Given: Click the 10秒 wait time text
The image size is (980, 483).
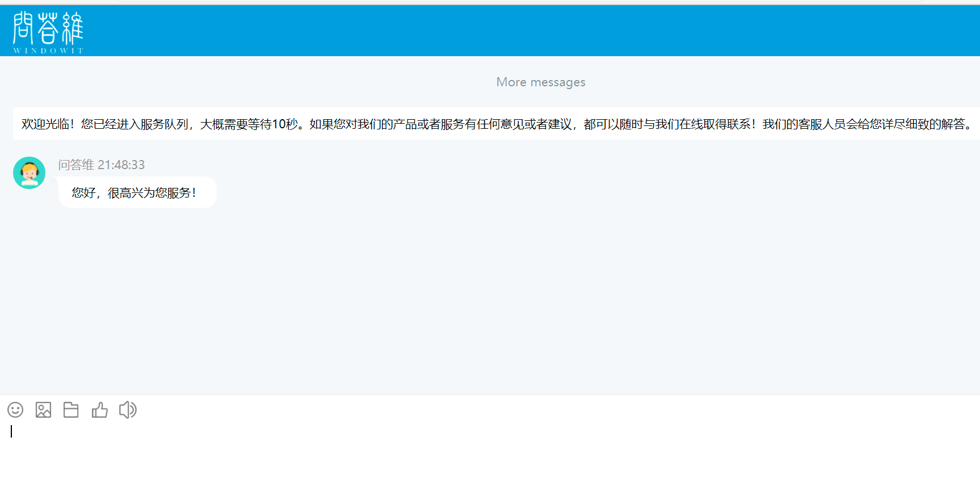Looking at the screenshot, I should [x=284, y=124].
